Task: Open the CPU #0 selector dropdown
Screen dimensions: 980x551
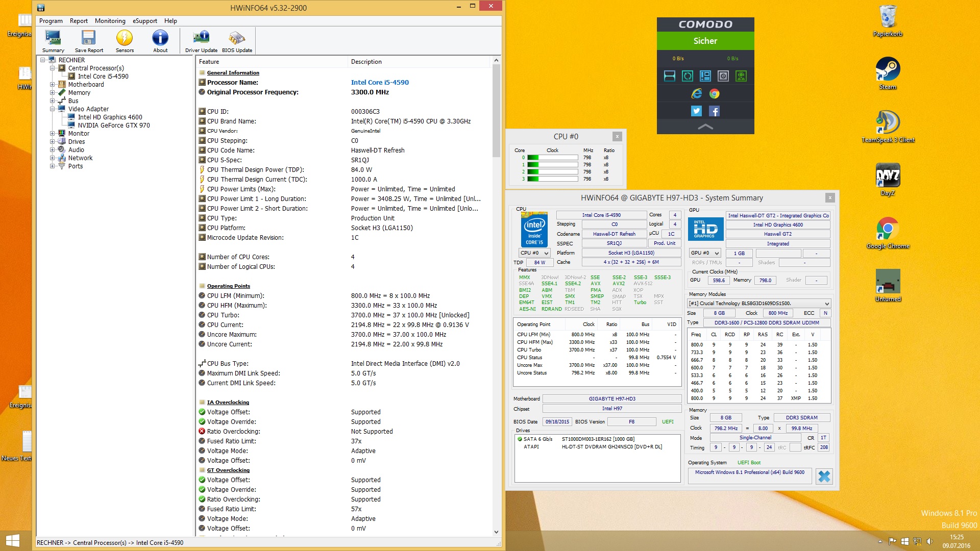Action: 534,253
